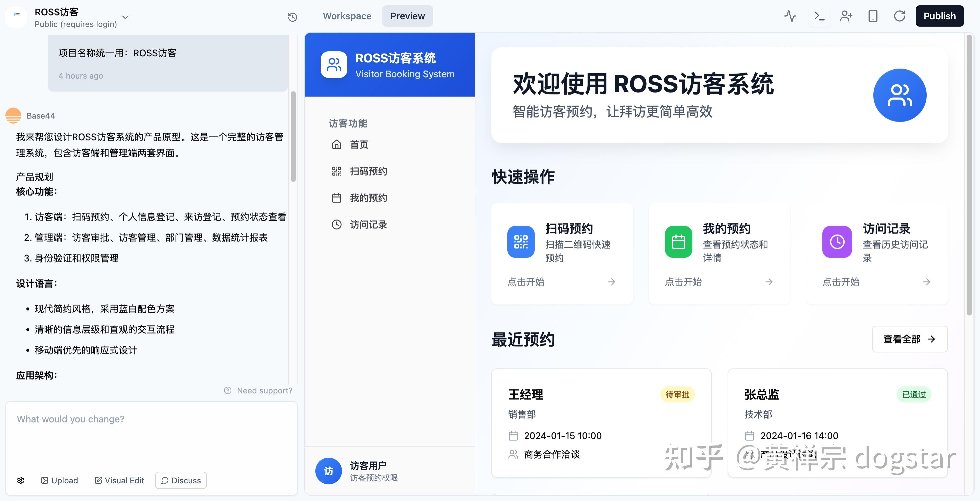Expand the ROSS访客 project dropdown chevron
Viewport: 980px width, 501px height.
tap(125, 17)
